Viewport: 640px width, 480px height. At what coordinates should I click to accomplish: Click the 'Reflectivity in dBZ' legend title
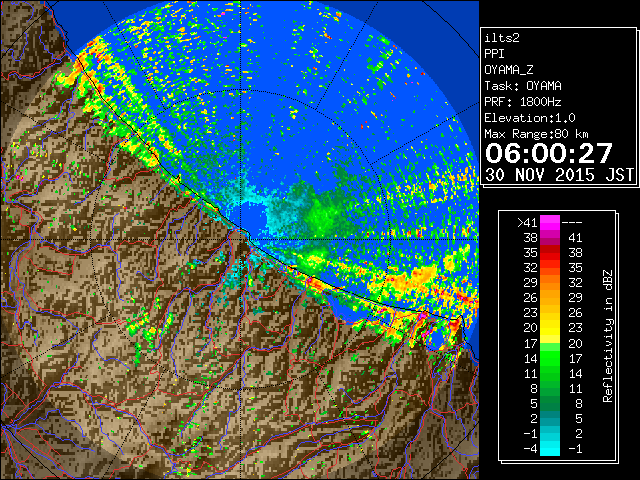coord(608,336)
